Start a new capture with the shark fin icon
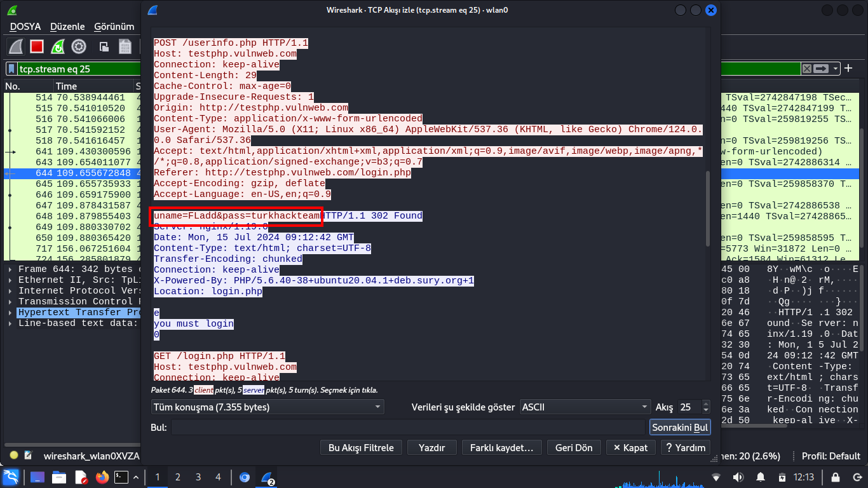868x488 pixels. pyautogui.click(x=17, y=46)
